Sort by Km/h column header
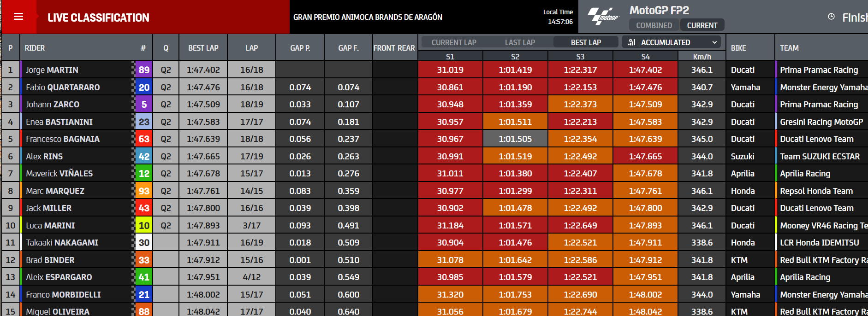This screenshot has height=316, width=868. 702,57
